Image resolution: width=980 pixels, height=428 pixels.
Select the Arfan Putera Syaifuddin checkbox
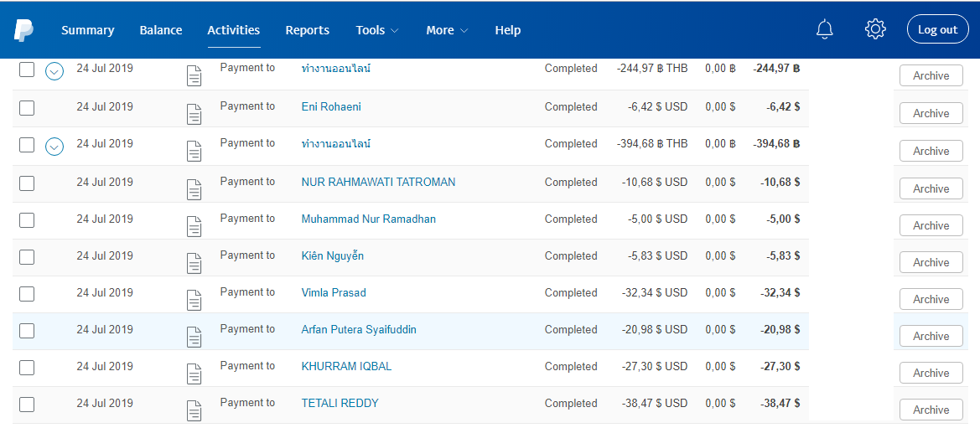27,331
